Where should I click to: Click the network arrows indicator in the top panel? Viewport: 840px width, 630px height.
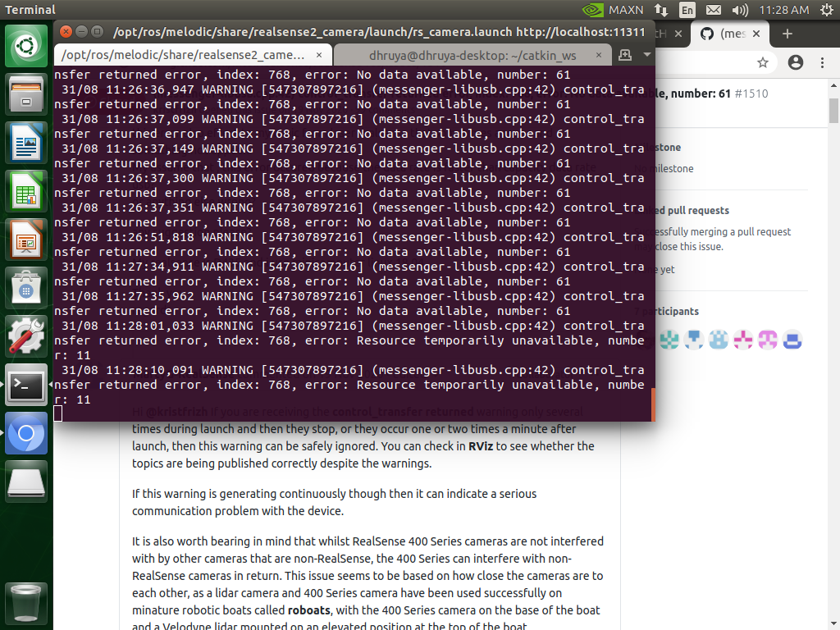662,10
